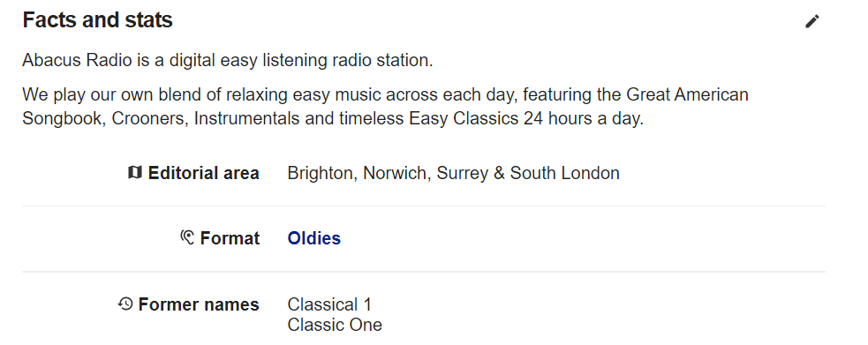The image size is (868, 345).
Task: Click the line starting Songbook, Crooners, Instrumentals
Action: pyautogui.click(x=333, y=119)
